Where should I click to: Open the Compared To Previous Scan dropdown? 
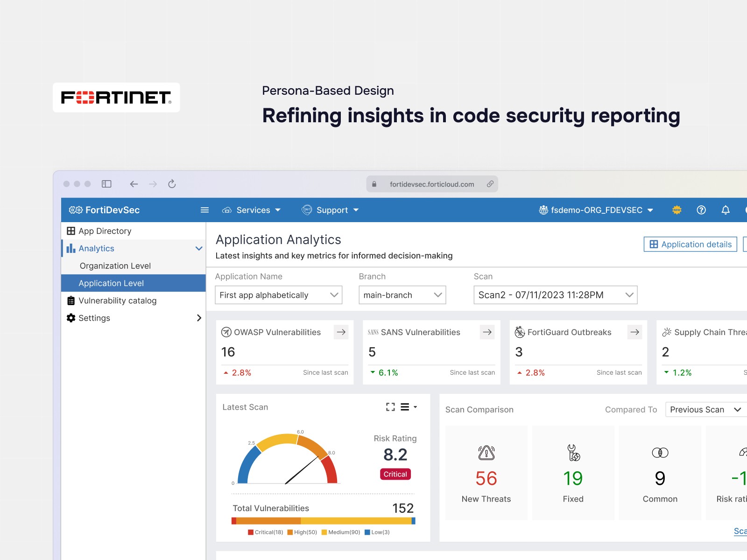tap(706, 410)
